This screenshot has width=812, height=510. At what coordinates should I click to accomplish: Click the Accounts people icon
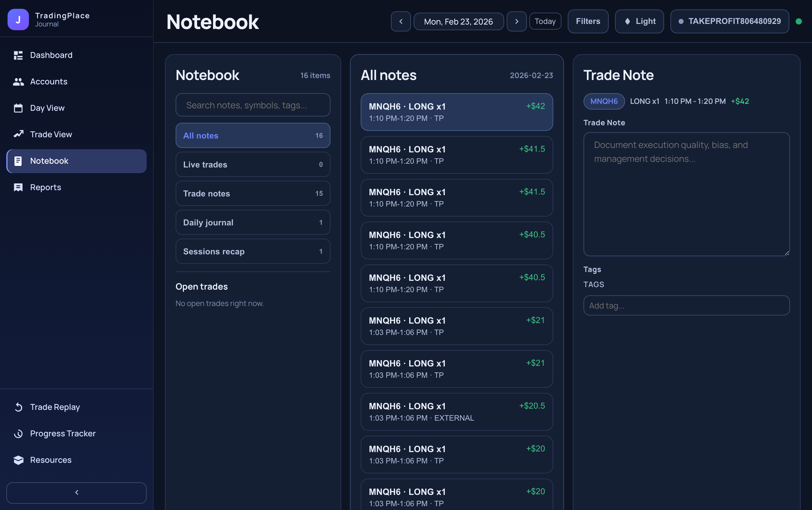[x=18, y=81]
